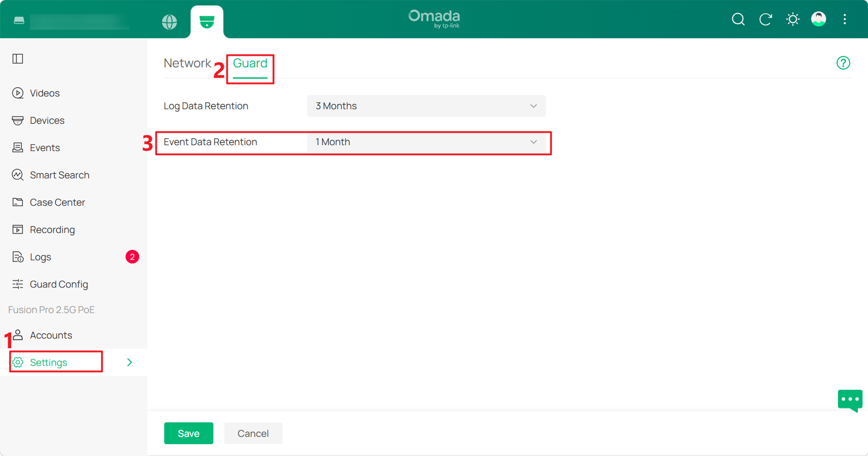Click the controller device icon in top-left

tap(19, 21)
